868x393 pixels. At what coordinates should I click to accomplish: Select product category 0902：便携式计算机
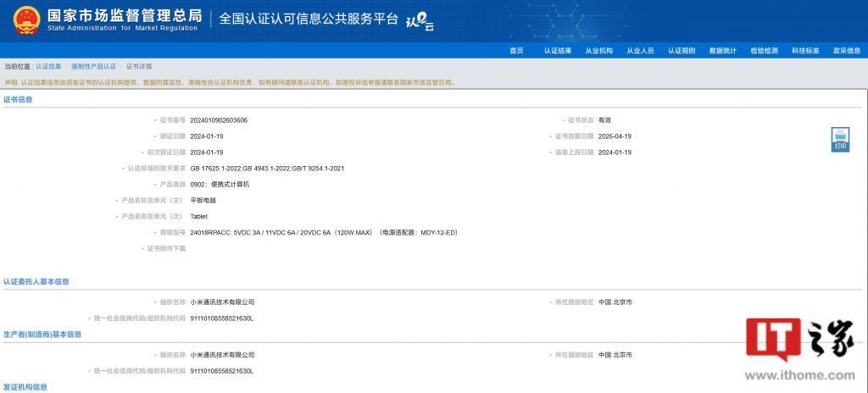(220, 185)
